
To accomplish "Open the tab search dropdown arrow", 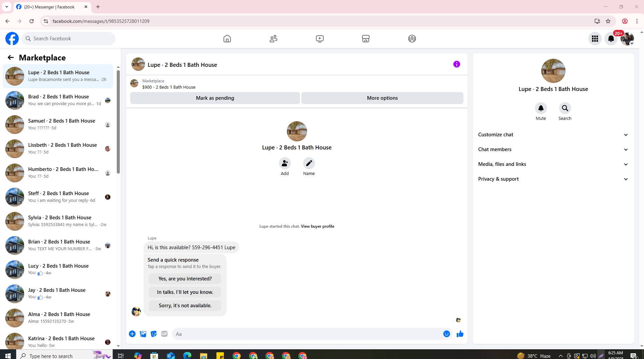I will [x=7, y=7].
